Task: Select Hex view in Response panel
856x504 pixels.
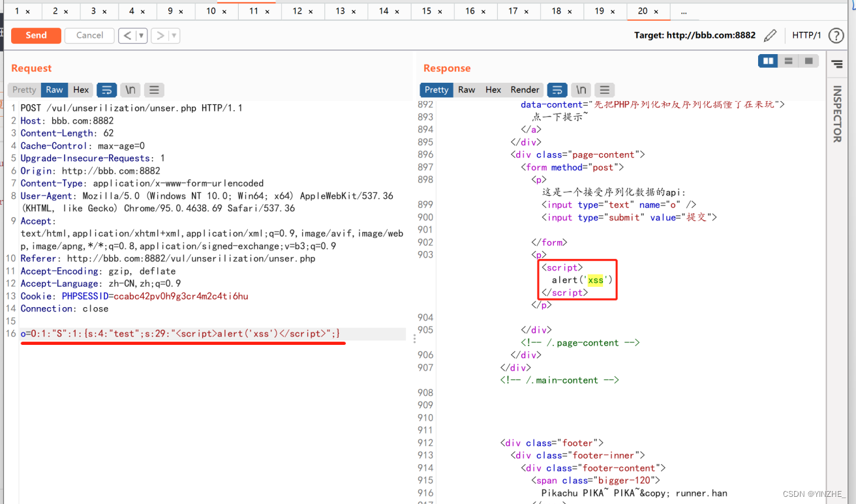Action: tap(493, 90)
